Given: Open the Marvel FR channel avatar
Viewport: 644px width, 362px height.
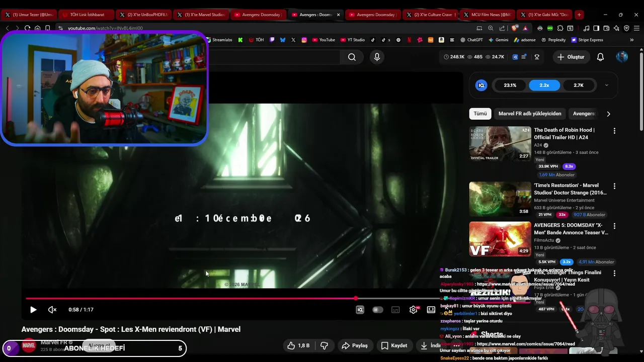Looking at the screenshot, I should click(x=29, y=345).
